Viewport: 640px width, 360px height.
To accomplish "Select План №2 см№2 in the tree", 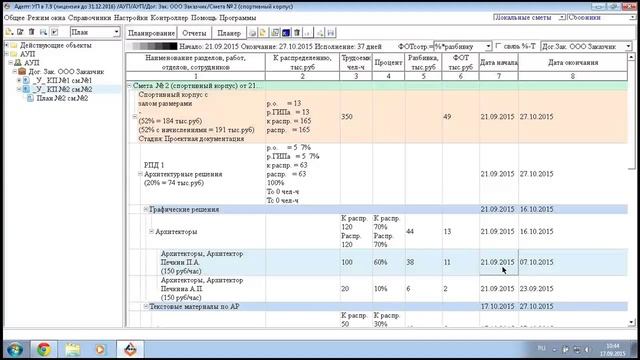I will (62, 98).
